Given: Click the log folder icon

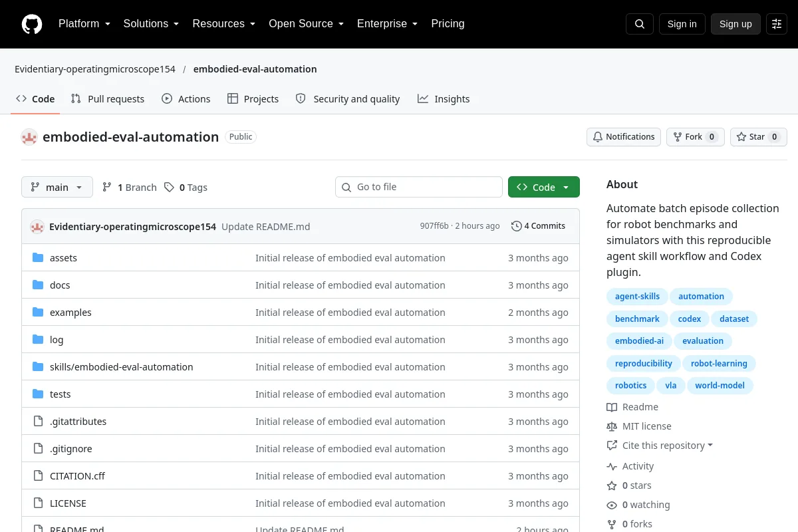Looking at the screenshot, I should 38,340.
